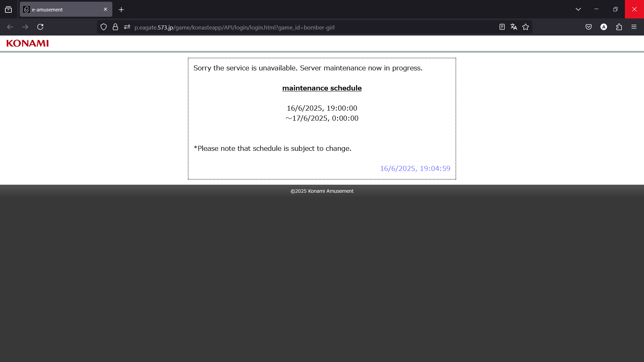This screenshot has width=644, height=362.
Task: Select start time 16/6/2025, 19:00:00
Action: coord(322,108)
